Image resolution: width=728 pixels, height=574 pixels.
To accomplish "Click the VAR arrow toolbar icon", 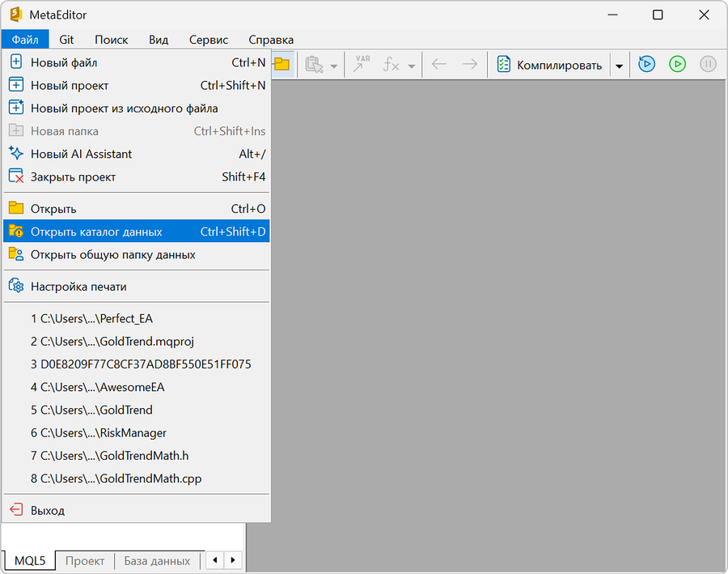I will [x=361, y=64].
